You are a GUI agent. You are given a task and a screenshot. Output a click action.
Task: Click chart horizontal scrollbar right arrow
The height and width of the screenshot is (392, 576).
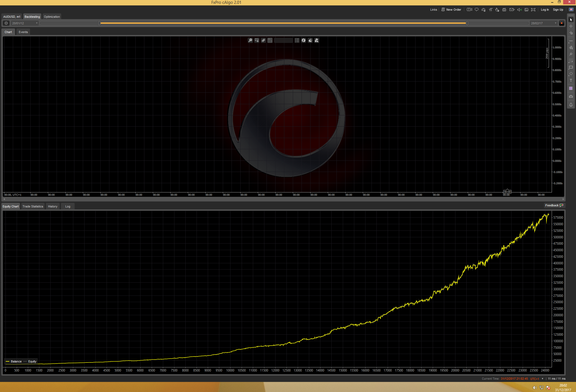563,199
